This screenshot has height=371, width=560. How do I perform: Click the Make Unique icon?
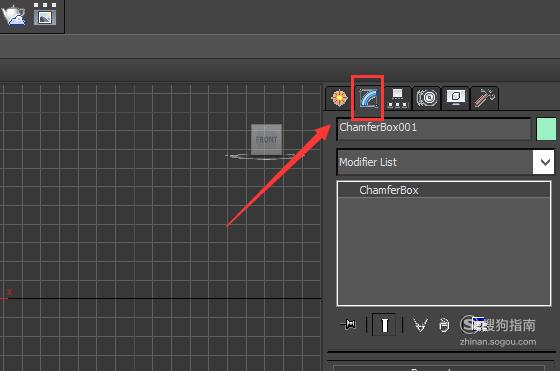tap(420, 325)
